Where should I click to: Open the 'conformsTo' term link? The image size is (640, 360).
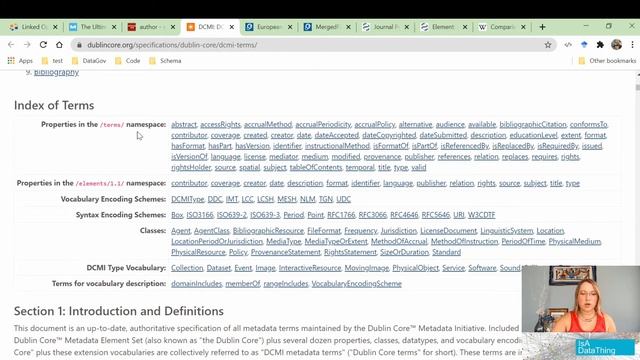tap(589, 124)
